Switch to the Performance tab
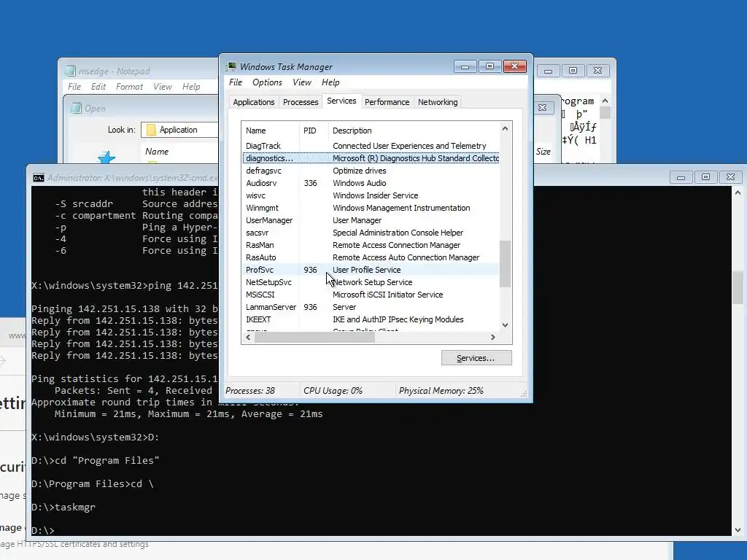 pos(387,102)
